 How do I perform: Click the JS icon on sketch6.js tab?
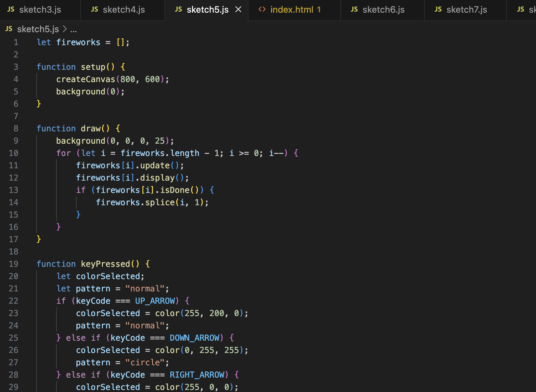(354, 9)
